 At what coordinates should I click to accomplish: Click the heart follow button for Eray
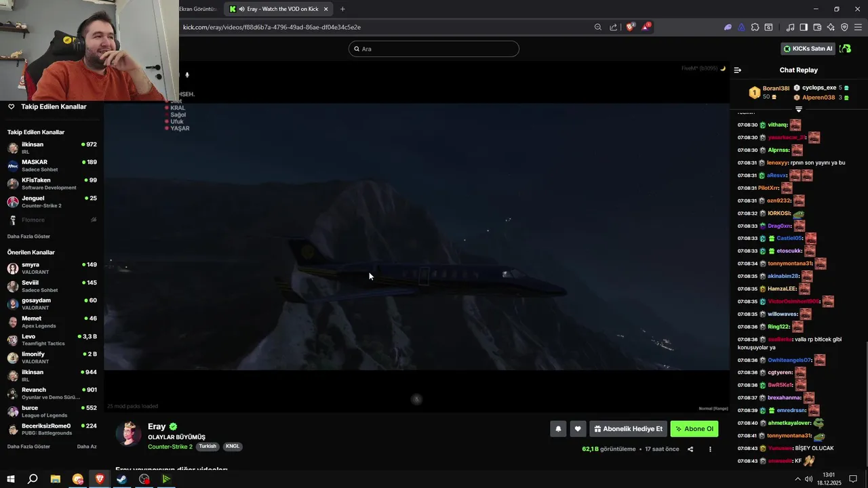(578, 429)
